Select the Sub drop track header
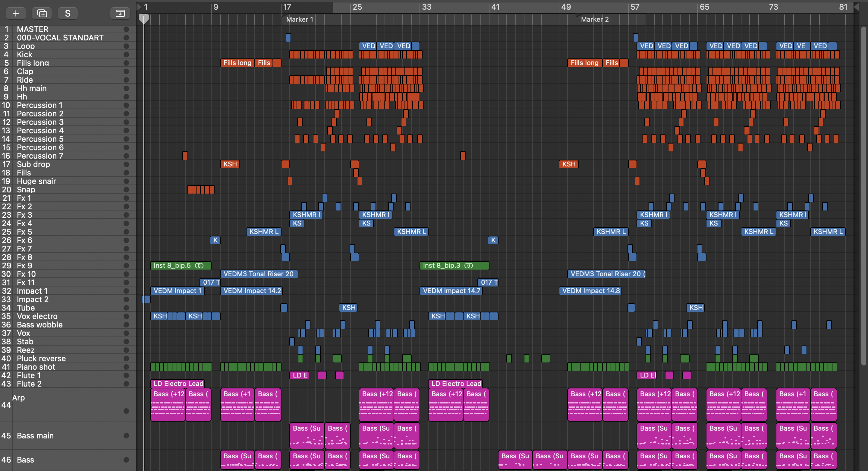This screenshot has width=868, height=471. [x=34, y=164]
